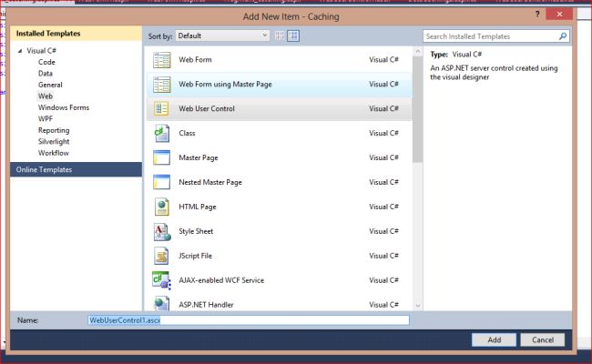Viewport: 592px width, 364px height.
Task: Click the Cancel button
Action: [543, 339]
